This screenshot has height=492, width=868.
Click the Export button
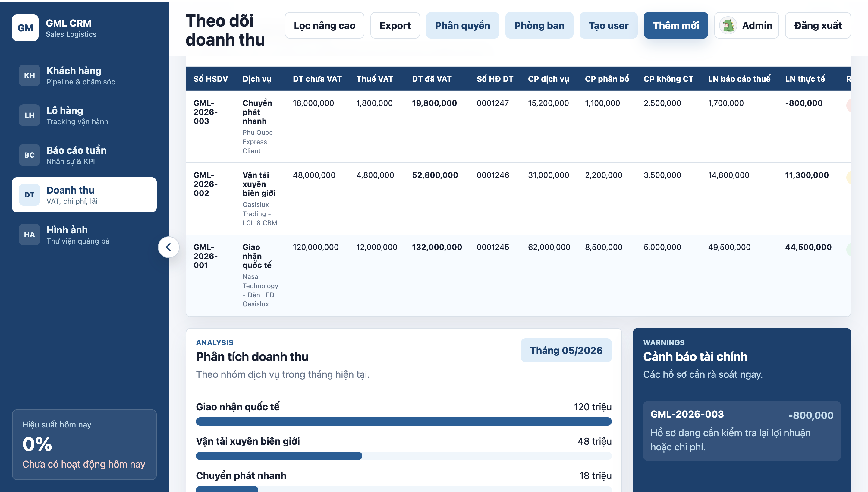(x=395, y=25)
